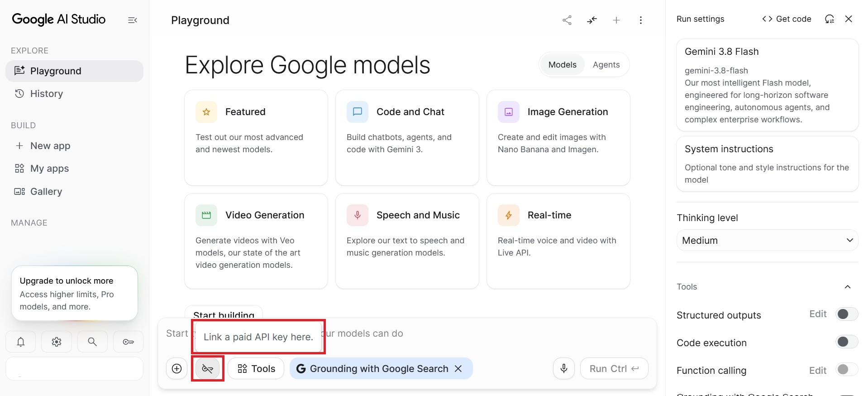868x396 pixels.
Task: Click the notifications bell icon
Action: tap(21, 342)
